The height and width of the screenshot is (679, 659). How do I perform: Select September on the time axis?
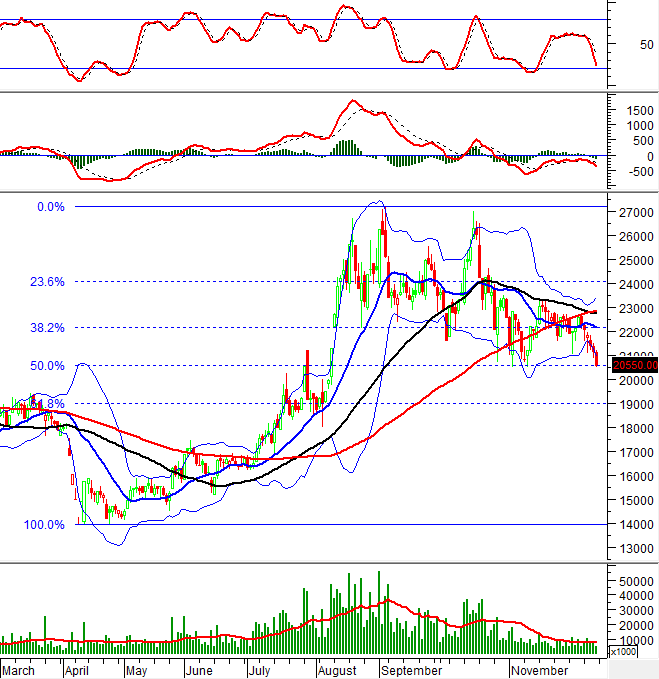coord(413,670)
